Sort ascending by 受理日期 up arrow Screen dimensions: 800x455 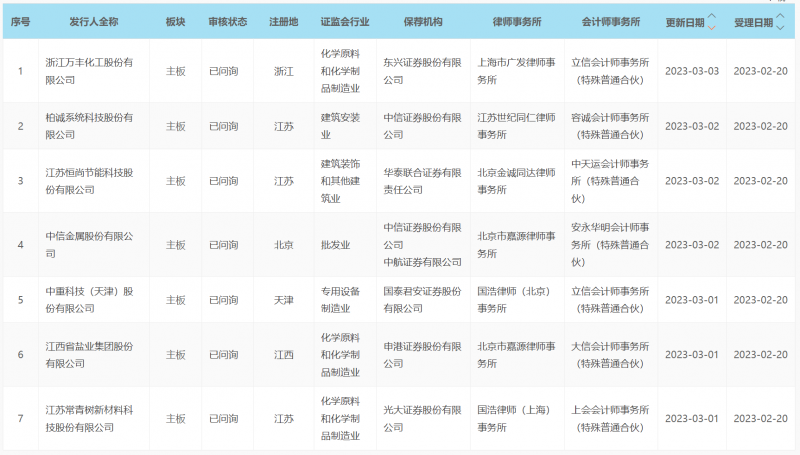780,16
